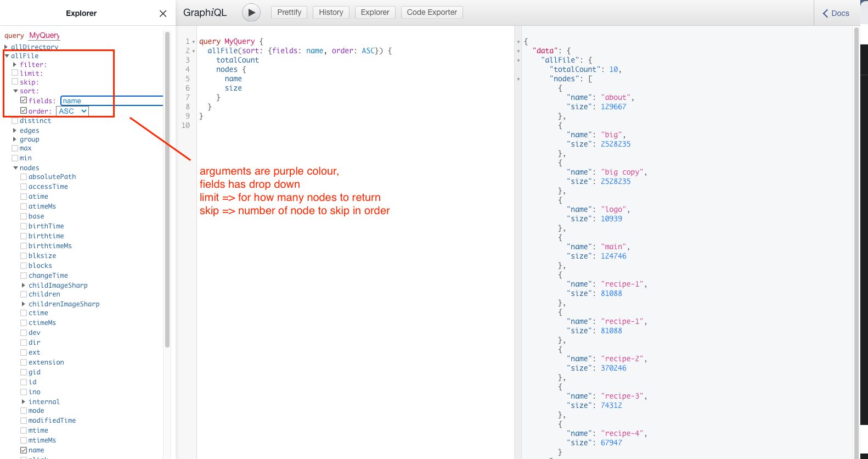
Task: Check the id field
Action: click(x=24, y=382)
